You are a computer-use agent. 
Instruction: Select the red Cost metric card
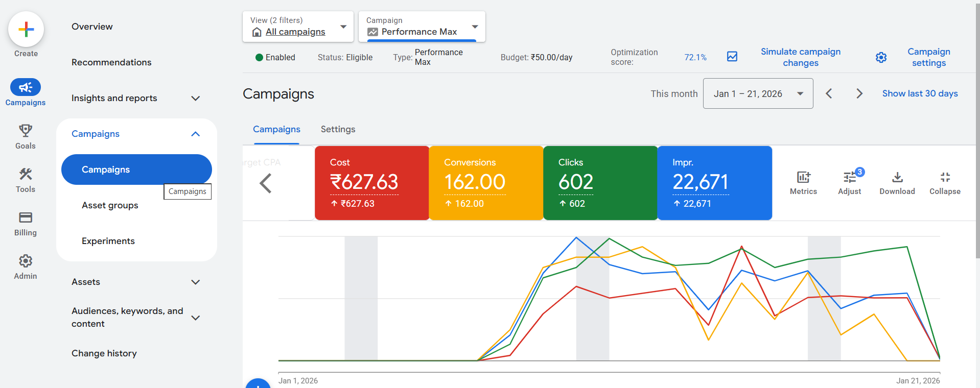pyautogui.click(x=371, y=183)
